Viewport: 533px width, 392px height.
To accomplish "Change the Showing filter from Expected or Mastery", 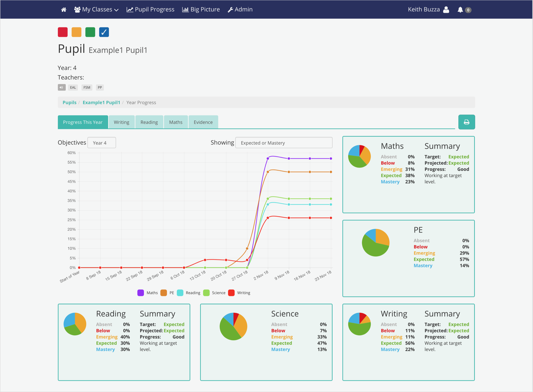I will point(284,143).
